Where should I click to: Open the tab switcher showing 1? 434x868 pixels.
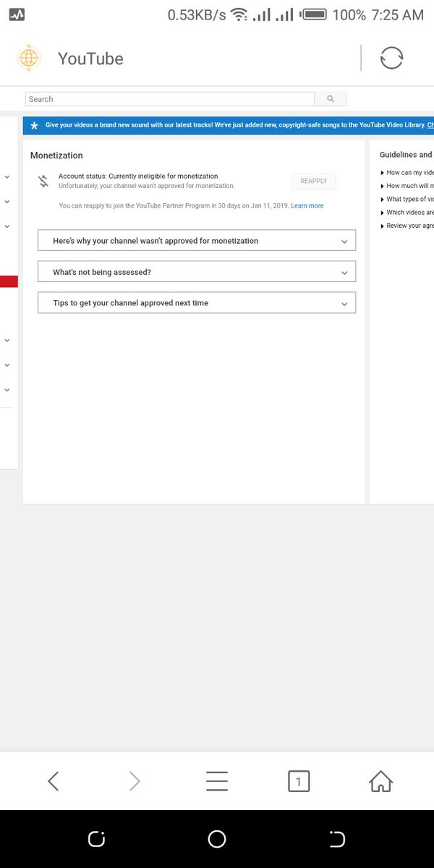[299, 781]
